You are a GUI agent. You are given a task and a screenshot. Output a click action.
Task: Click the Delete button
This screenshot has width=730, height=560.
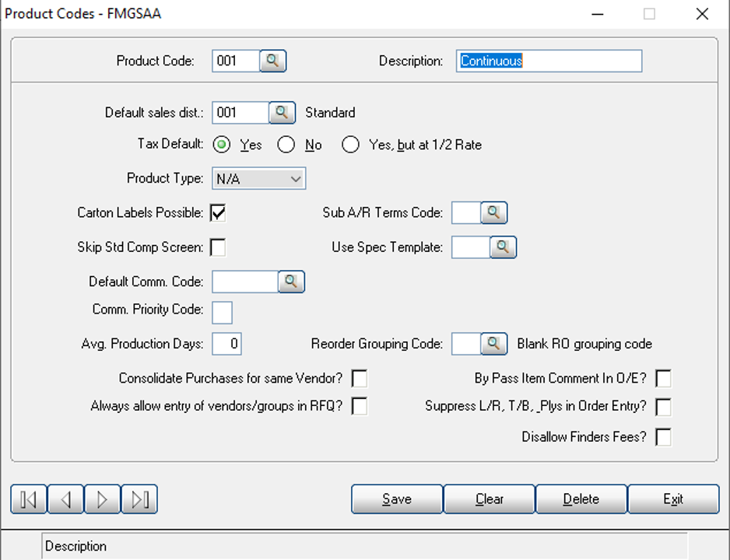click(581, 499)
